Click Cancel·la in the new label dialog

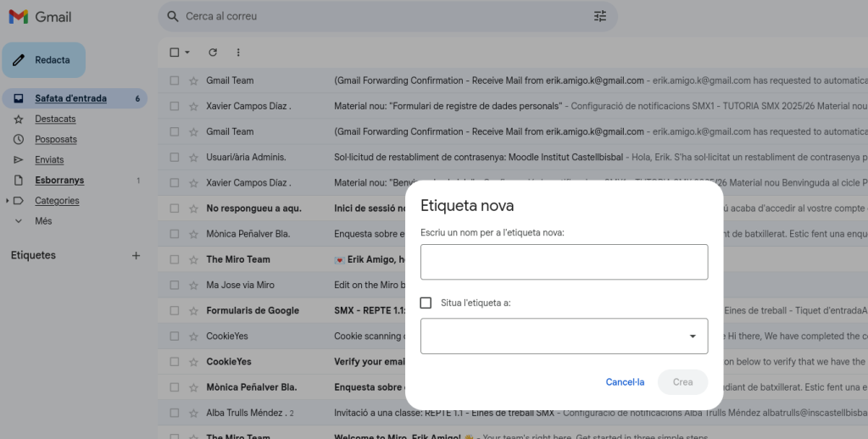point(625,382)
